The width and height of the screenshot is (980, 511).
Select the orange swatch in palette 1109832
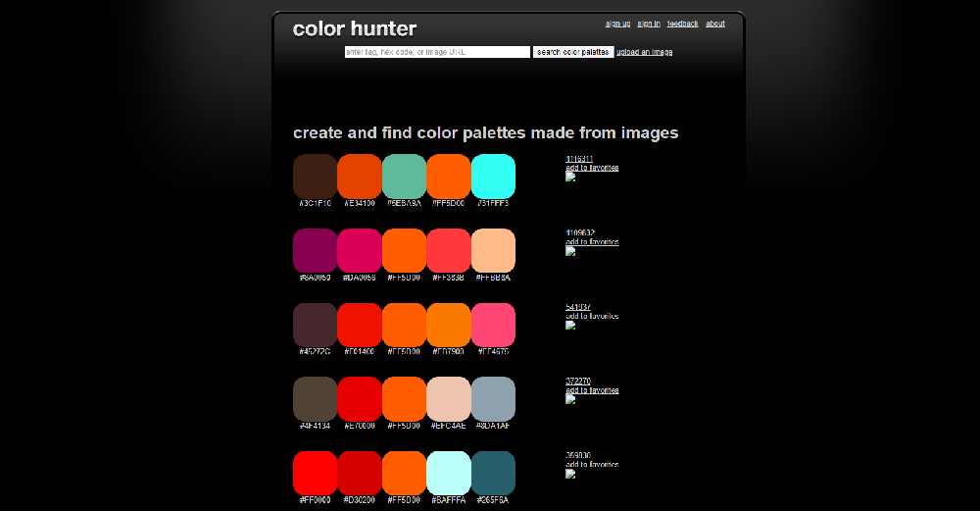point(404,251)
